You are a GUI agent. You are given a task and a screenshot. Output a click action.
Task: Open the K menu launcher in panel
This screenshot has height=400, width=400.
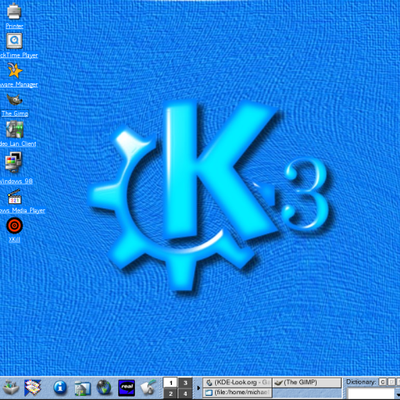point(11,388)
